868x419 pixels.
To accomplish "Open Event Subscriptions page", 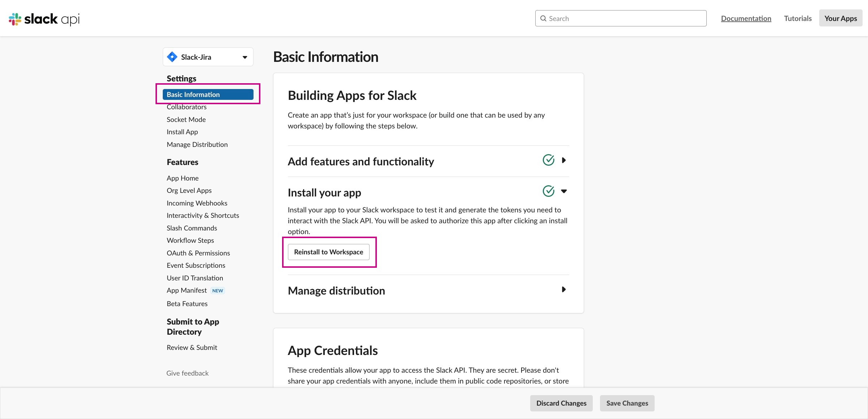I will click(x=196, y=265).
